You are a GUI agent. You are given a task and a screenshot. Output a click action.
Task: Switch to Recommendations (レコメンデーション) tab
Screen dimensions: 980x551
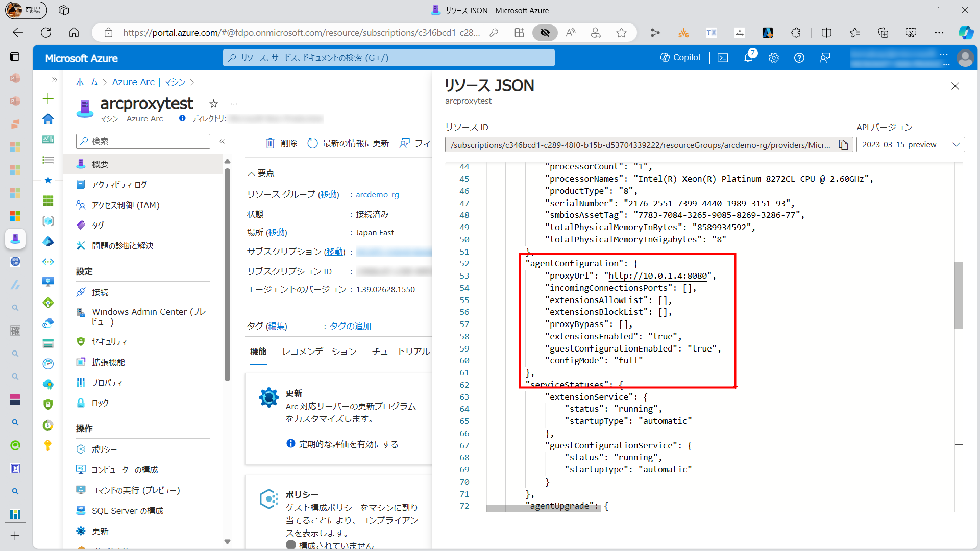click(319, 352)
